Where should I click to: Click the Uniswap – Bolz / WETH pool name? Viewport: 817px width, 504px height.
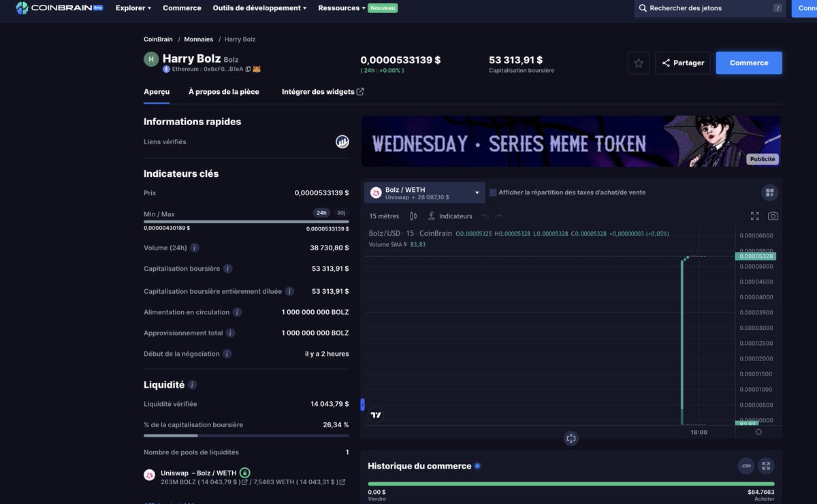(199, 473)
